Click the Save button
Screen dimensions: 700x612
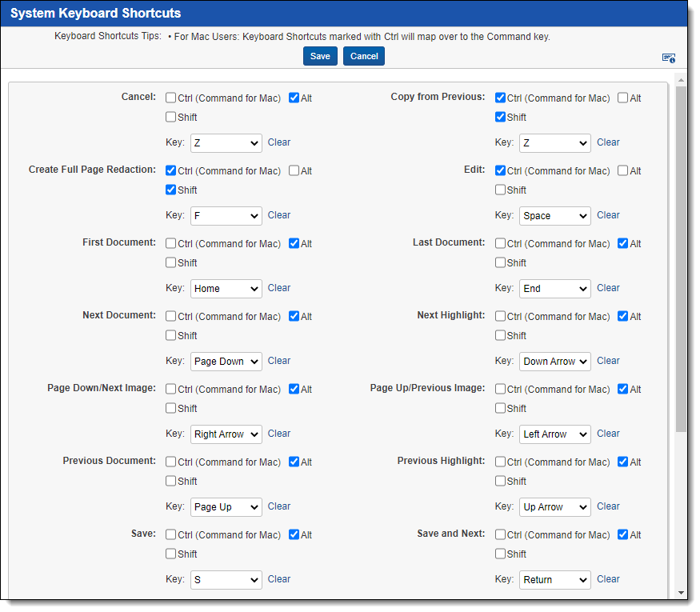[320, 56]
